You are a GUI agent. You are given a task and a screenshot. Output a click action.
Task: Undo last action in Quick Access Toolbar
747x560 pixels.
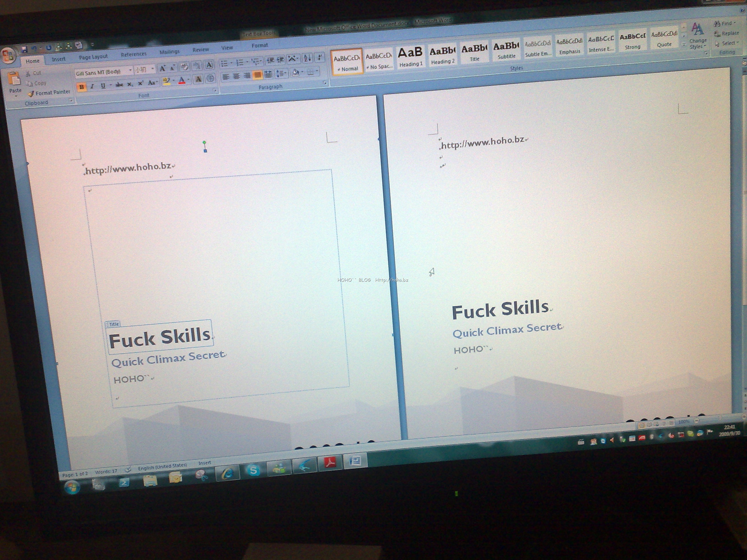34,49
